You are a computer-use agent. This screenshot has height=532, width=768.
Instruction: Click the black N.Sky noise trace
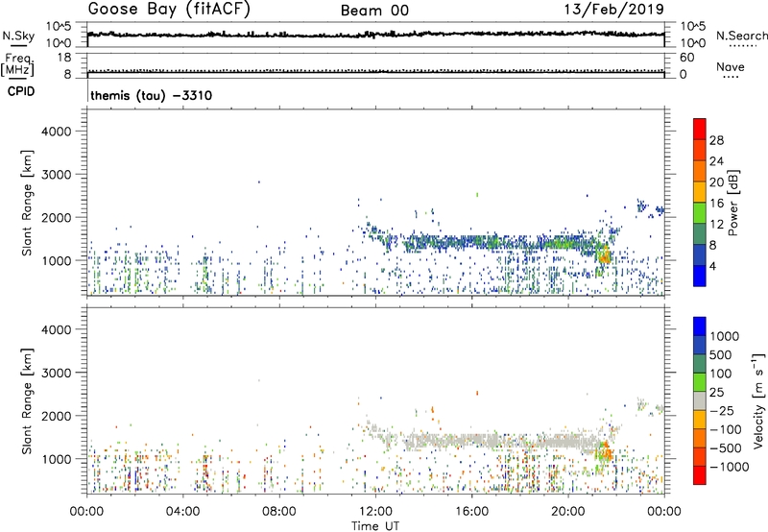click(375, 35)
